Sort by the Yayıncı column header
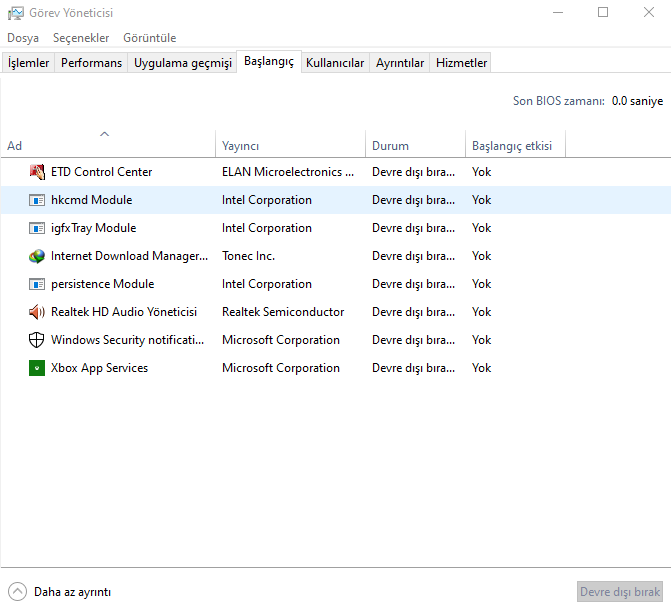This screenshot has height=608, width=671. click(291, 144)
